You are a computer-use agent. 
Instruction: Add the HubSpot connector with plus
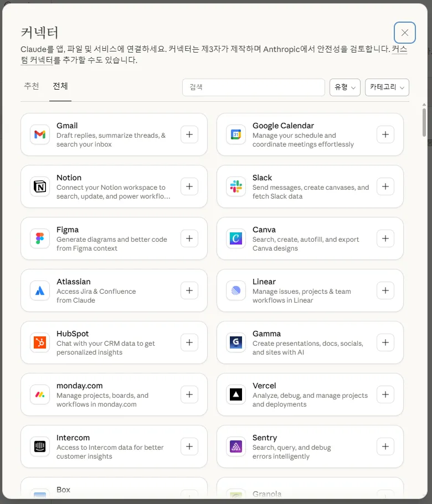tap(189, 342)
